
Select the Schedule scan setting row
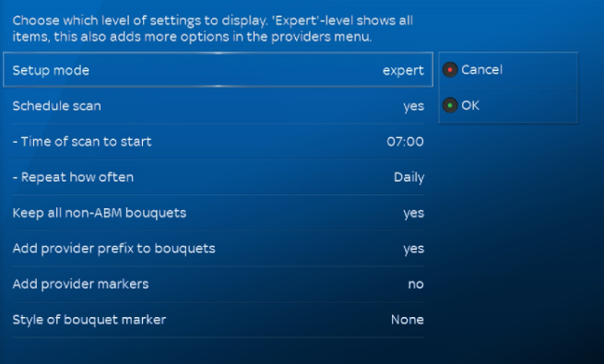point(218,106)
